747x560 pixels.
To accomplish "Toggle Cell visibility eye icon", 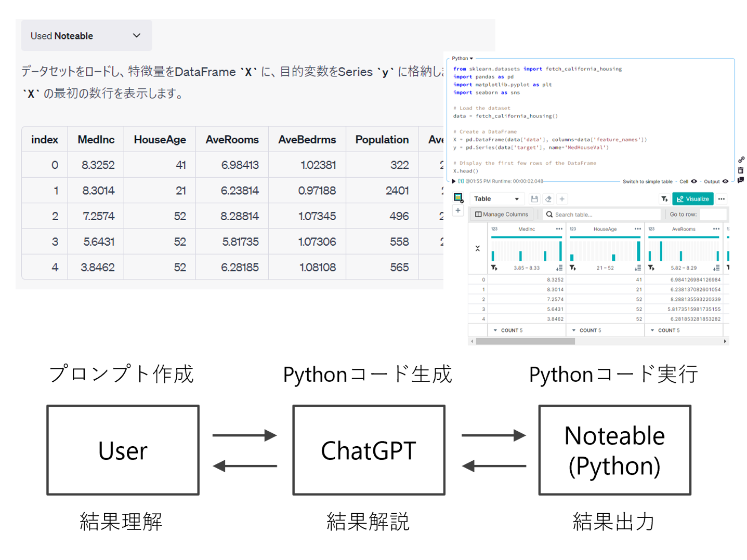I will [x=694, y=181].
